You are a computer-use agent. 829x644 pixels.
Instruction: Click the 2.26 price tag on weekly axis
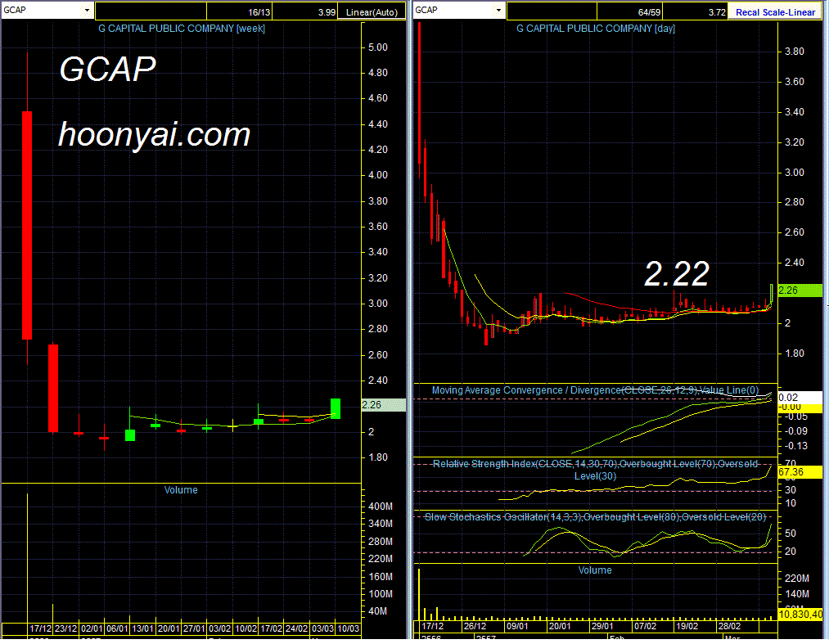pos(383,405)
